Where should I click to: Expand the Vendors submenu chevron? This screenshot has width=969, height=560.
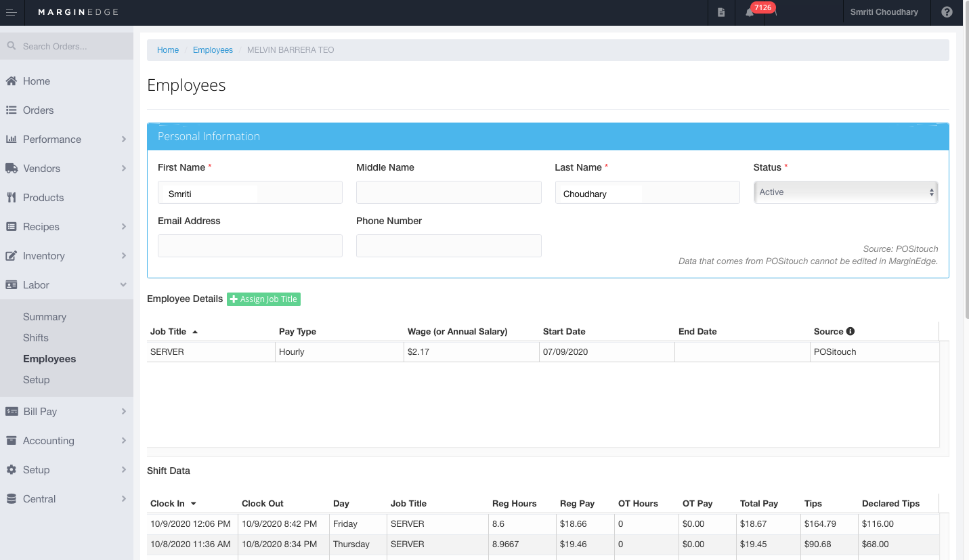pos(124,169)
